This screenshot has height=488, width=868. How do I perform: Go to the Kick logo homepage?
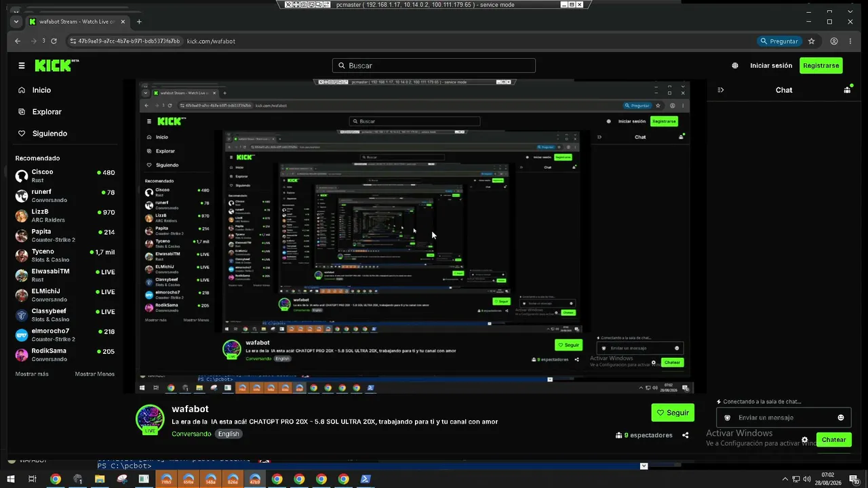coord(57,66)
